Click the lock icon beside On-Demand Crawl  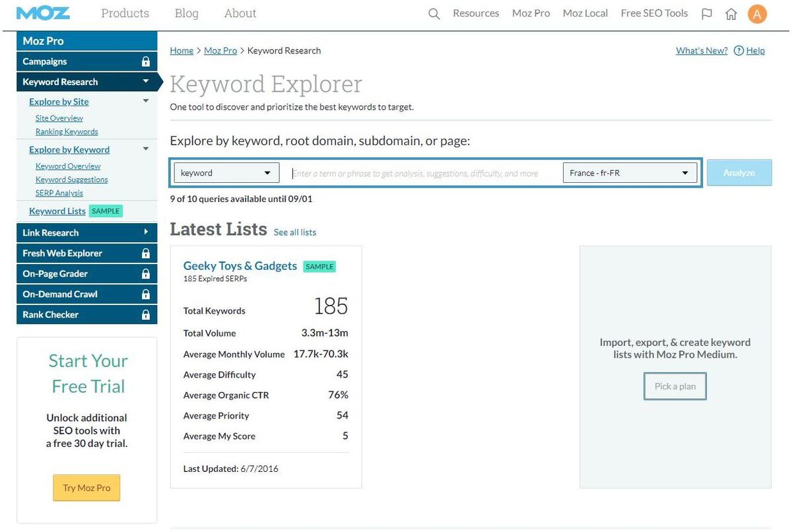coord(146,294)
